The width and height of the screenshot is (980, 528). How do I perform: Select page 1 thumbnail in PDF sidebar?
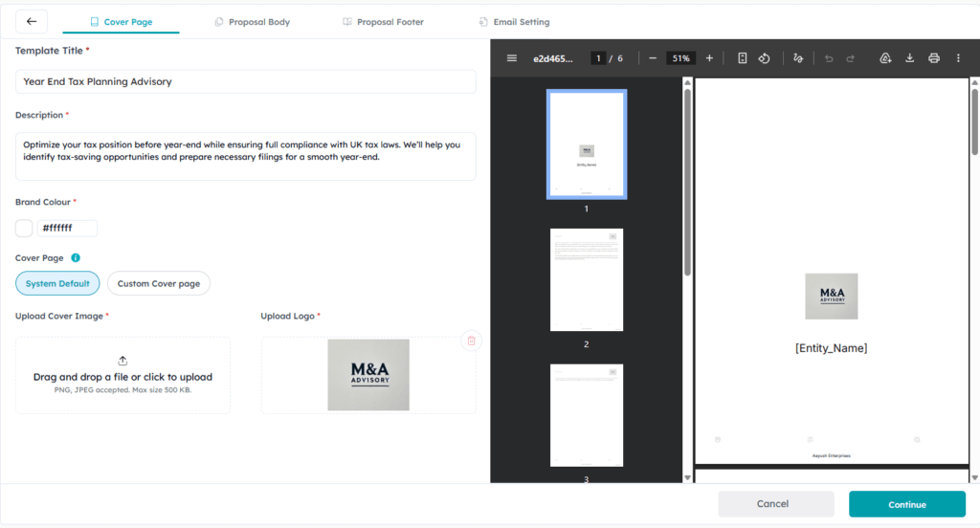coord(587,144)
